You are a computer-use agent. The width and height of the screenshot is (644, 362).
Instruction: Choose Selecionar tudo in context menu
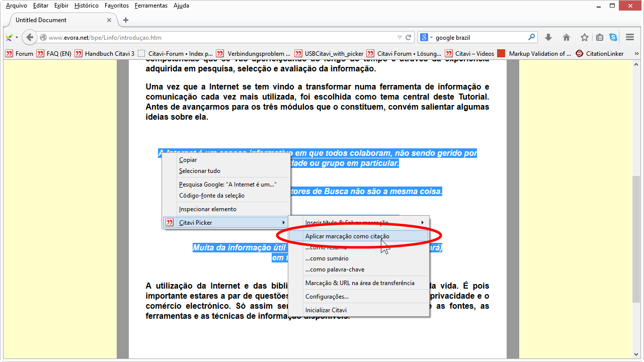[226, 171]
